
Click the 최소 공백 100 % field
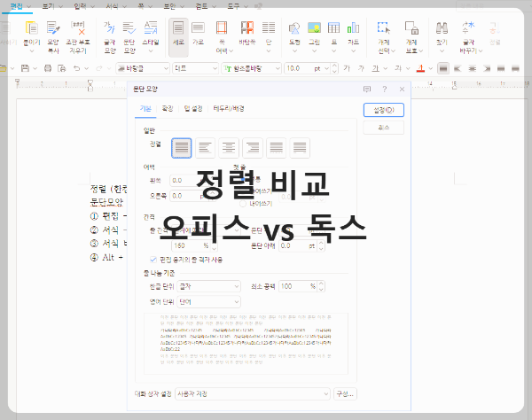pyautogui.click(x=299, y=286)
